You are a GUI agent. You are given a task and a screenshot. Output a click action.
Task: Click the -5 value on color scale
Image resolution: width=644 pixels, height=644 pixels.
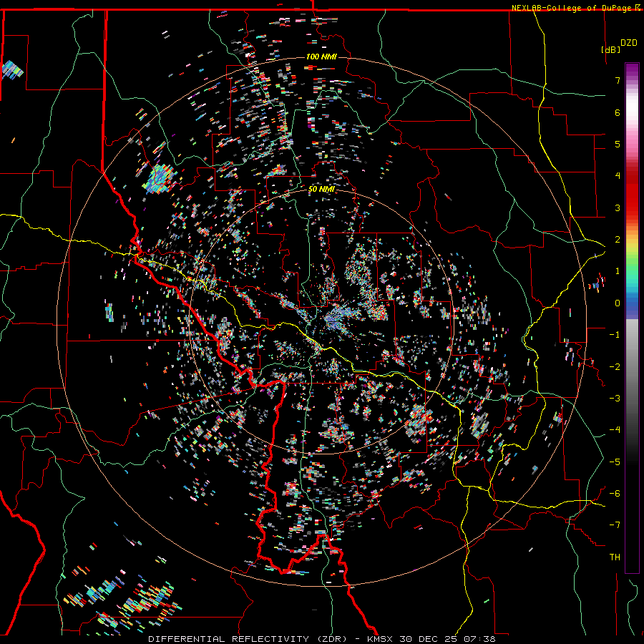coord(615,462)
